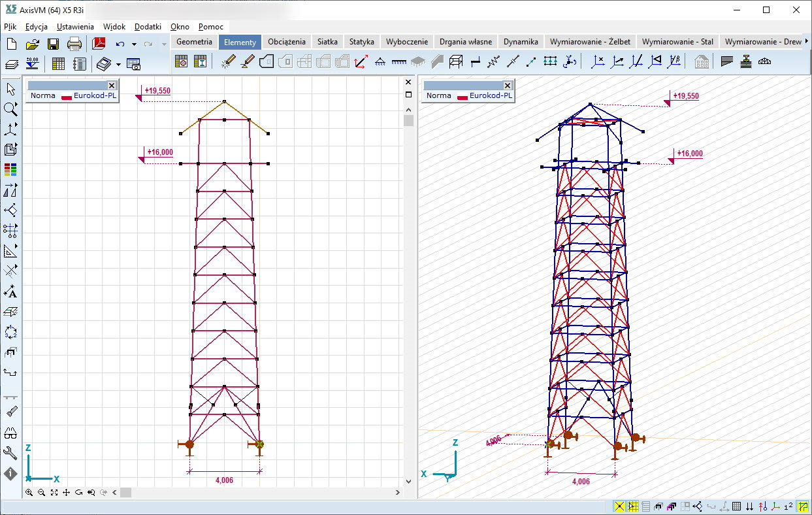The image size is (812, 515).
Task: Switch to the Obciążenia tab
Action: [x=286, y=42]
